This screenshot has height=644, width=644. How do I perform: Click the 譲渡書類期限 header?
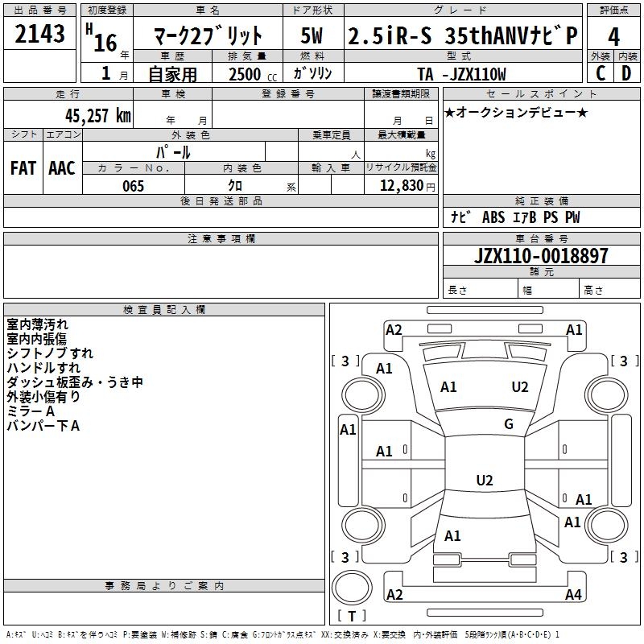pyautogui.click(x=400, y=93)
